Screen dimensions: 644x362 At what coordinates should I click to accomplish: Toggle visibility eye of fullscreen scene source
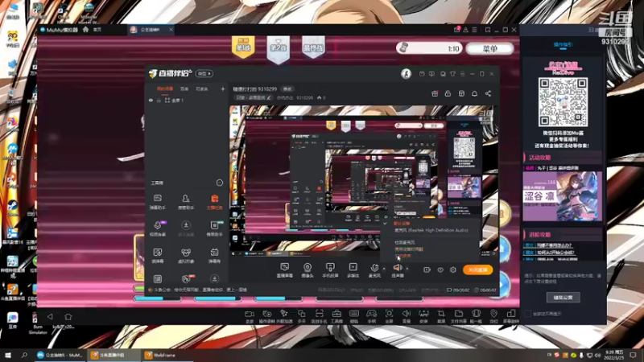click(x=151, y=100)
